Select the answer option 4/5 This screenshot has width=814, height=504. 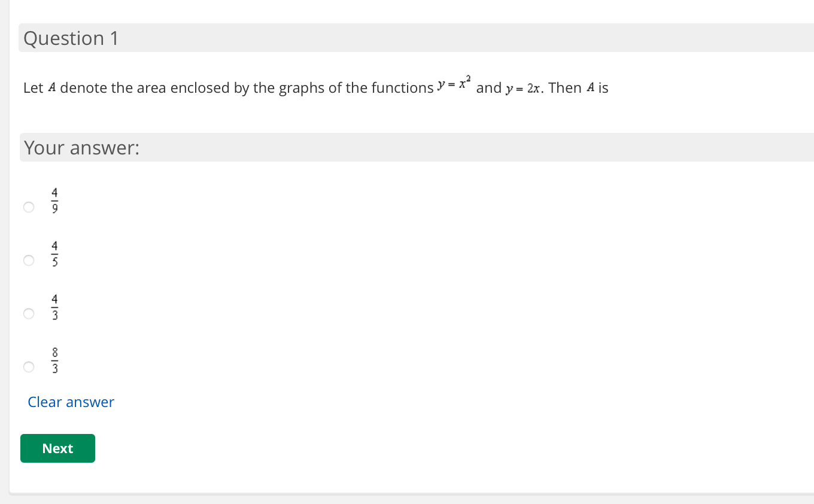pyautogui.click(x=28, y=260)
